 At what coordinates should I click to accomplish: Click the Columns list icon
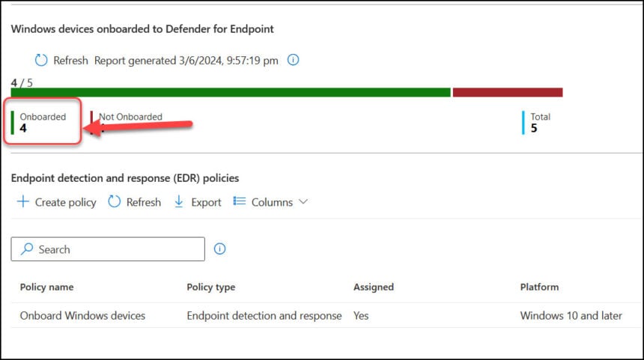[240, 201]
